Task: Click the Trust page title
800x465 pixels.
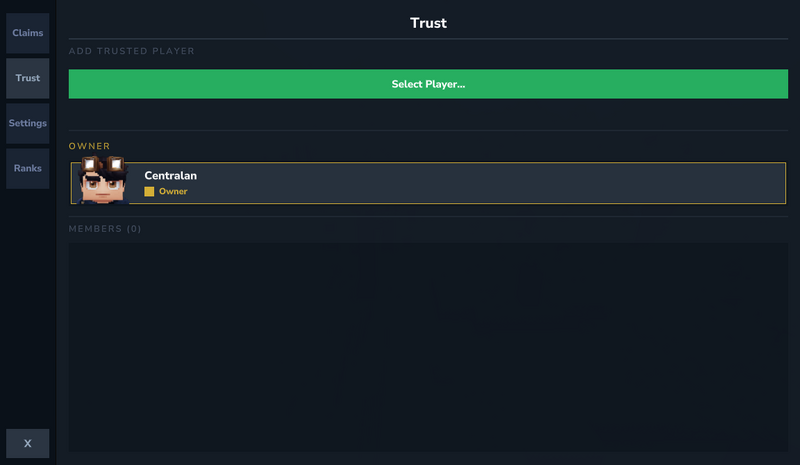Action: pos(428,23)
